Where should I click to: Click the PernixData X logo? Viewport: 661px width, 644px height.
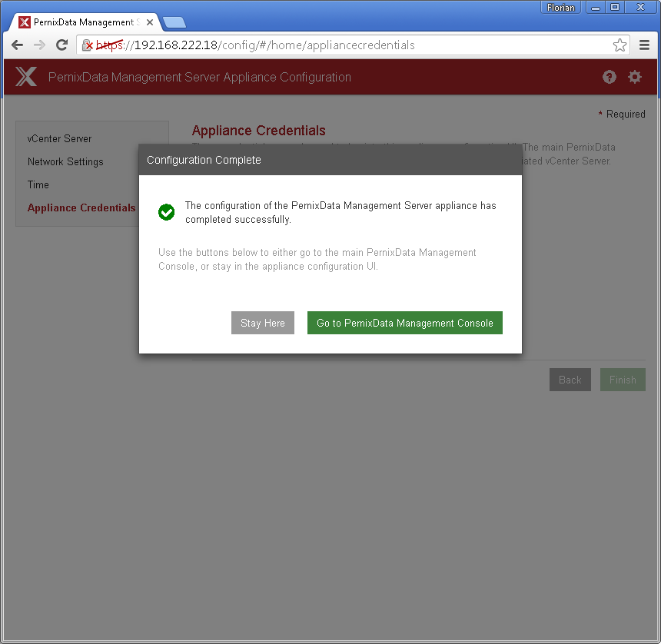pos(26,77)
